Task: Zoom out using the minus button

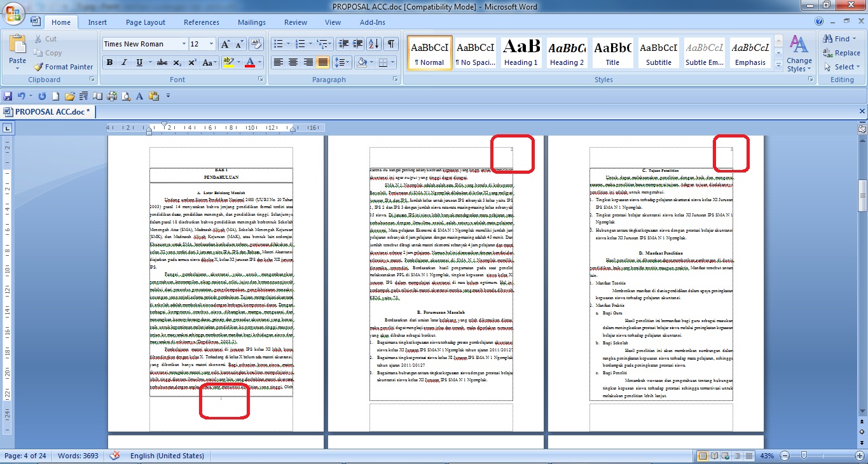Action: coord(785,456)
